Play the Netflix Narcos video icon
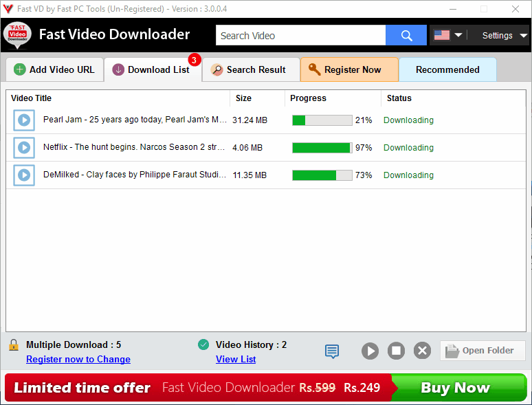 24,148
